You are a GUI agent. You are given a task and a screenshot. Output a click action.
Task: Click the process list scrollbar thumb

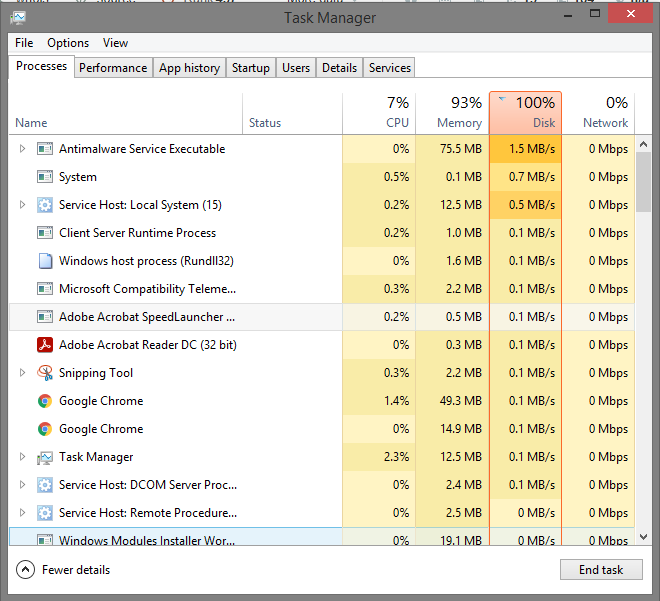pos(643,182)
